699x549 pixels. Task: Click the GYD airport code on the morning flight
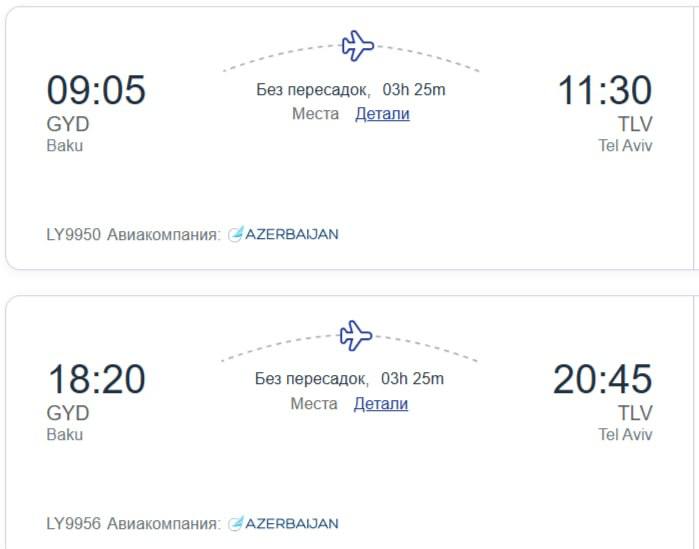click(68, 124)
